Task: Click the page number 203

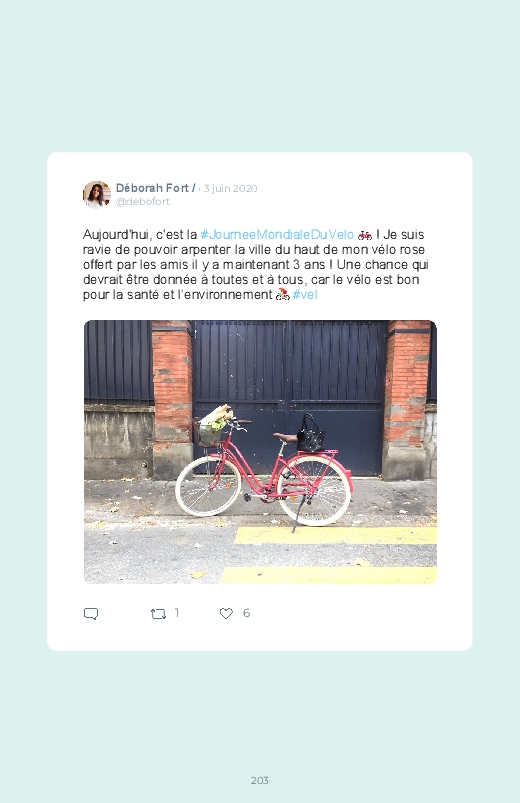Action: tap(260, 780)
